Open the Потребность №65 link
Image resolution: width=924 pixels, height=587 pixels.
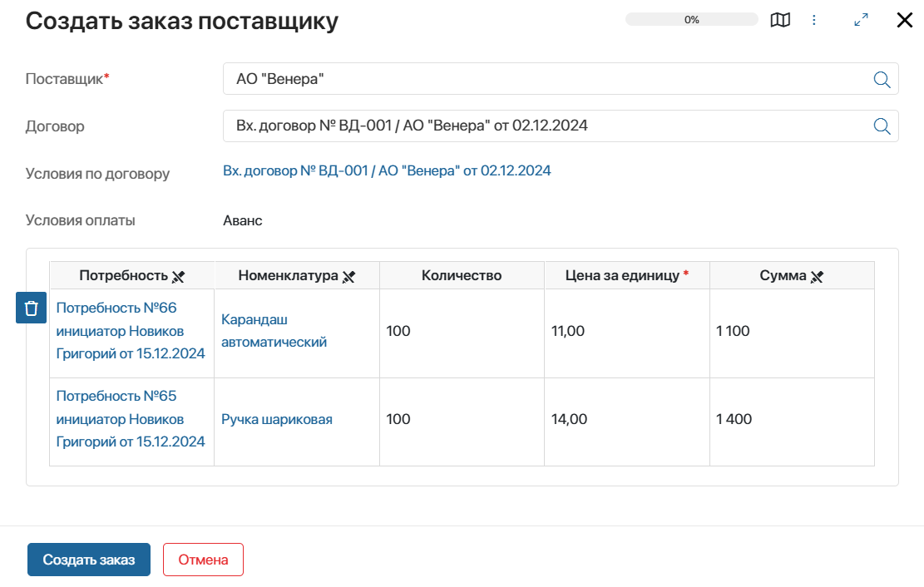131,419
